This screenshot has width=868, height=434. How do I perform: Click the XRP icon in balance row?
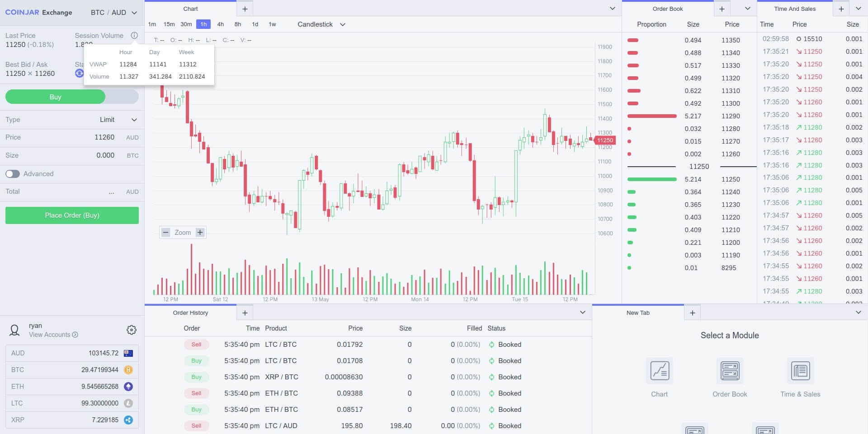coord(128,420)
